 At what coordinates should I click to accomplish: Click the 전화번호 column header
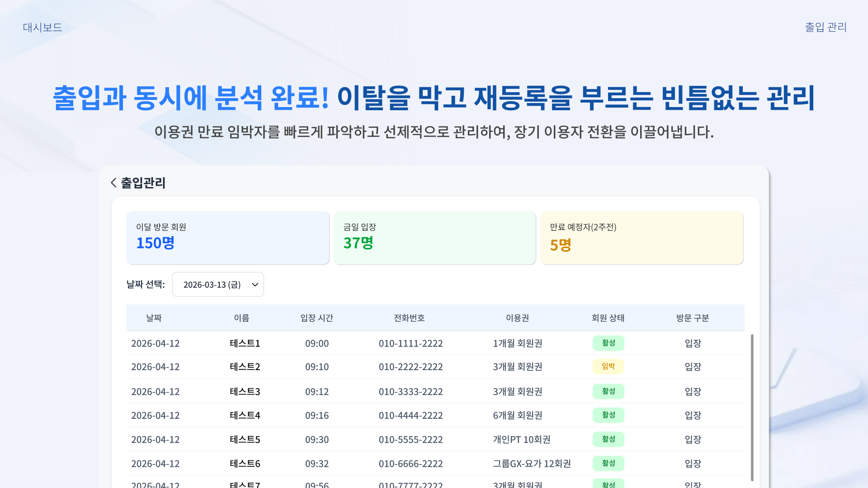click(x=409, y=318)
